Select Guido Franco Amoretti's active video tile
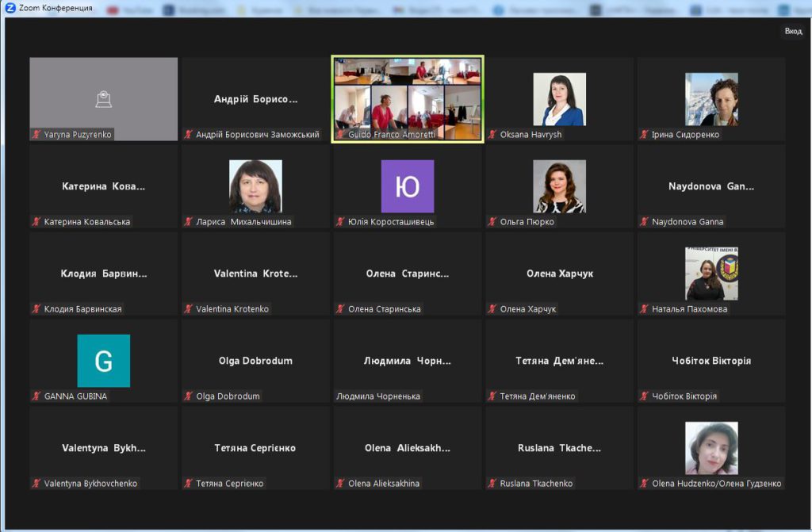Viewport: 812px width, 532px height. (x=407, y=99)
